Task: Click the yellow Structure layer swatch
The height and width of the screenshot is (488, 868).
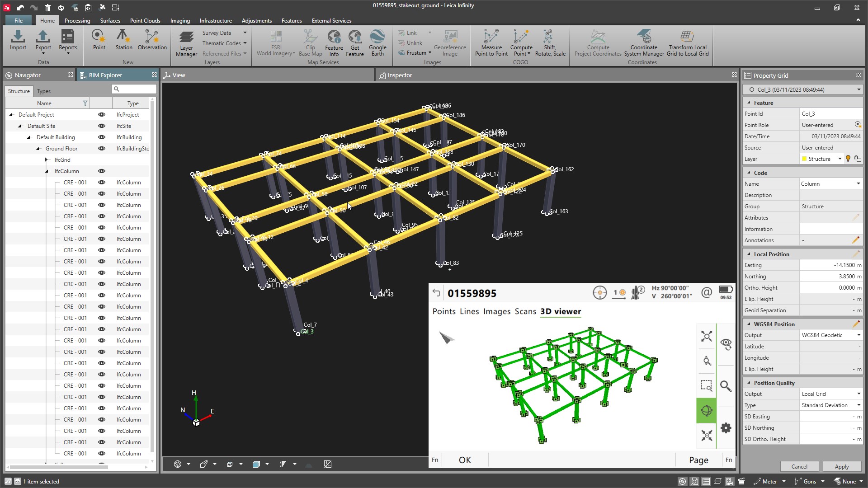Action: click(x=804, y=159)
